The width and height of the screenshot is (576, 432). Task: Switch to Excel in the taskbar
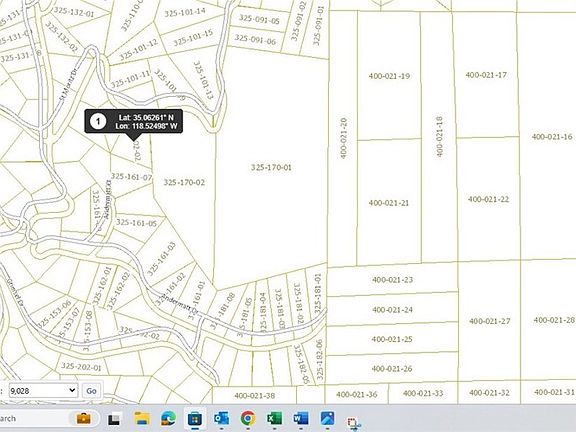coord(274,418)
